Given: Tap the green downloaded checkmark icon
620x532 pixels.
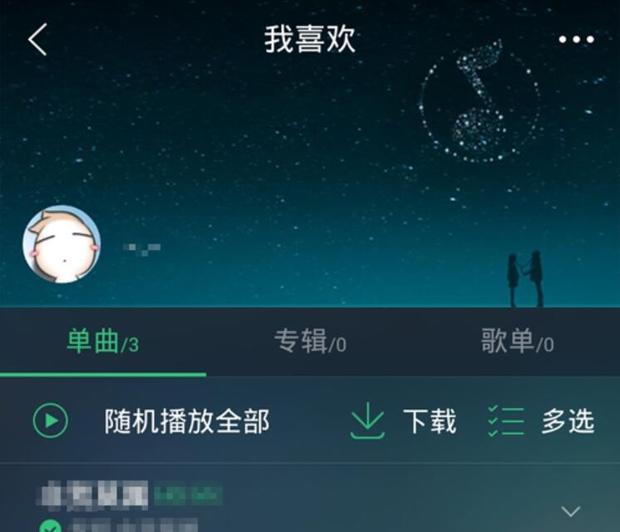Looking at the screenshot, I should click(x=50, y=526).
